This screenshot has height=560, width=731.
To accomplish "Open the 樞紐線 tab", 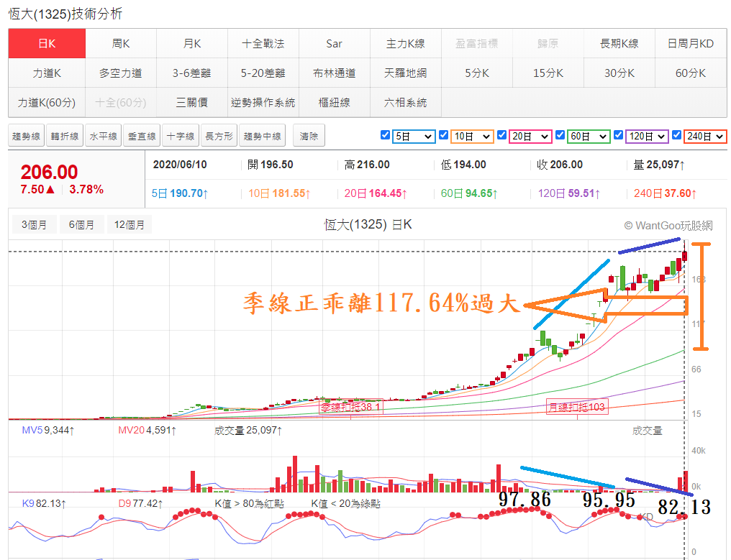I will pos(335,103).
